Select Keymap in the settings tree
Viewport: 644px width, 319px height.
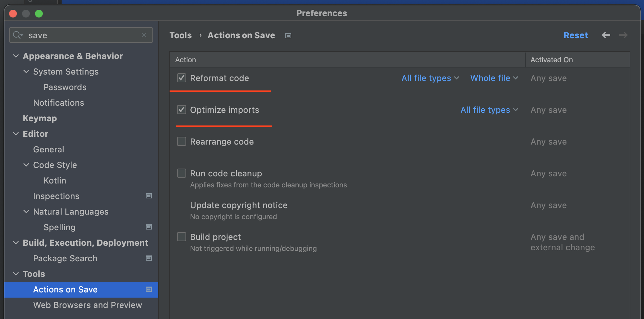coord(40,118)
